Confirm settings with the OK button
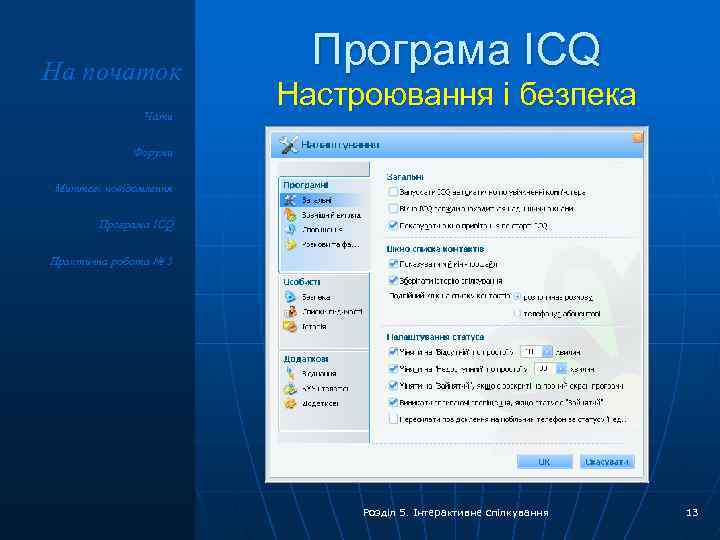The height and width of the screenshot is (540, 720). tap(544, 461)
